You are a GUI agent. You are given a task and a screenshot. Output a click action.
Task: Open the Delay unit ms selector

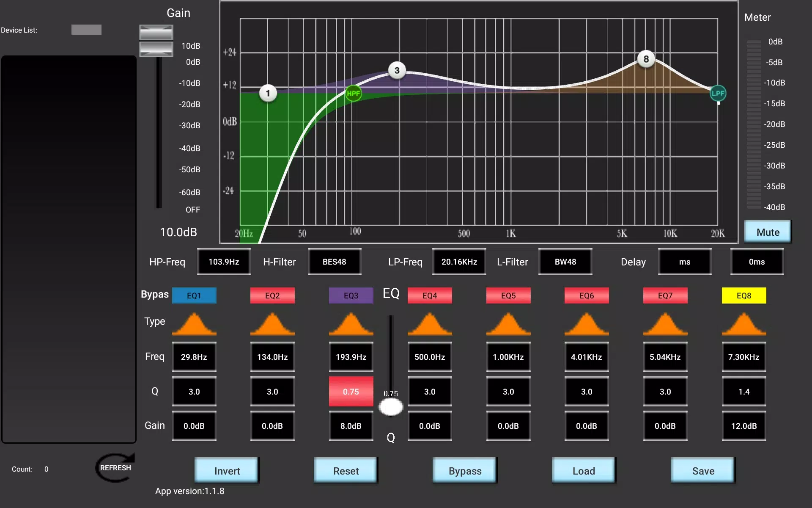click(x=685, y=262)
